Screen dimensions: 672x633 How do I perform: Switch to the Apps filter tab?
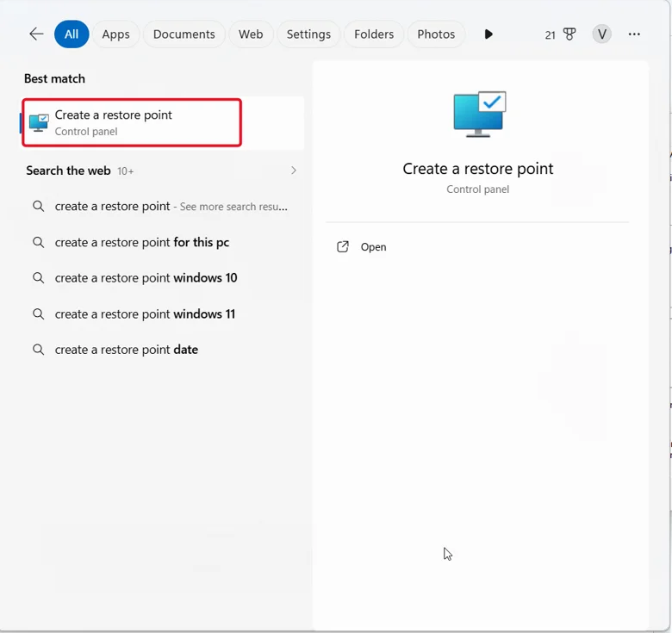pos(115,34)
